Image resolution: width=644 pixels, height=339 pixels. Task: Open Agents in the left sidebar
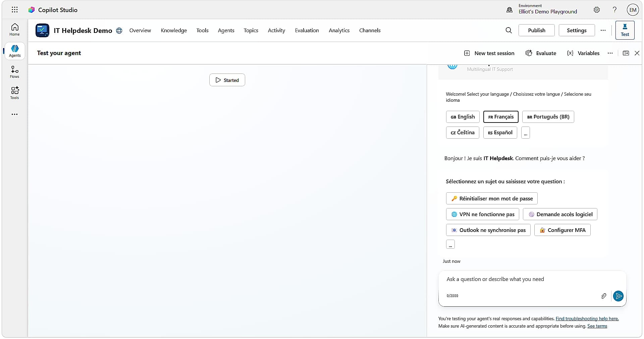click(x=14, y=51)
